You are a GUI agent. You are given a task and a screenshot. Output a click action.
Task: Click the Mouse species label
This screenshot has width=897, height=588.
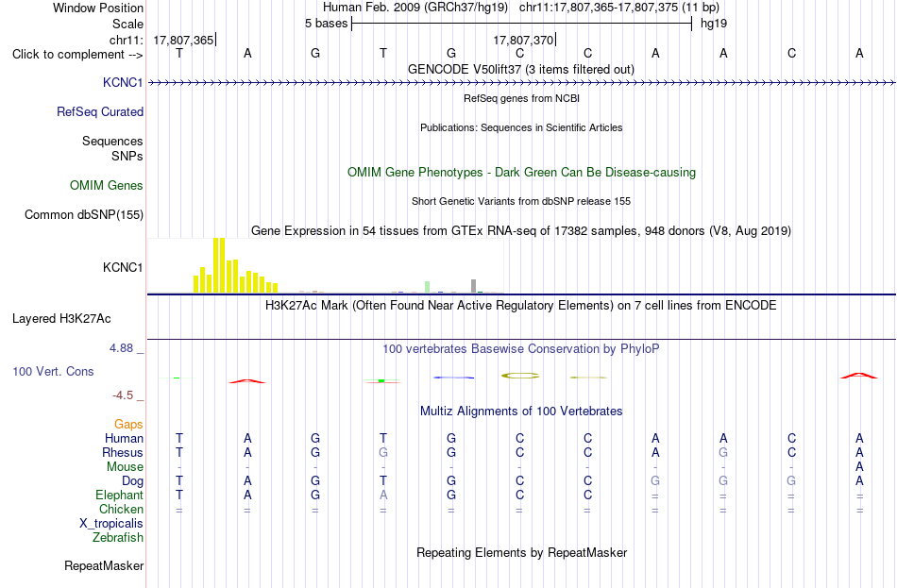pos(125,467)
